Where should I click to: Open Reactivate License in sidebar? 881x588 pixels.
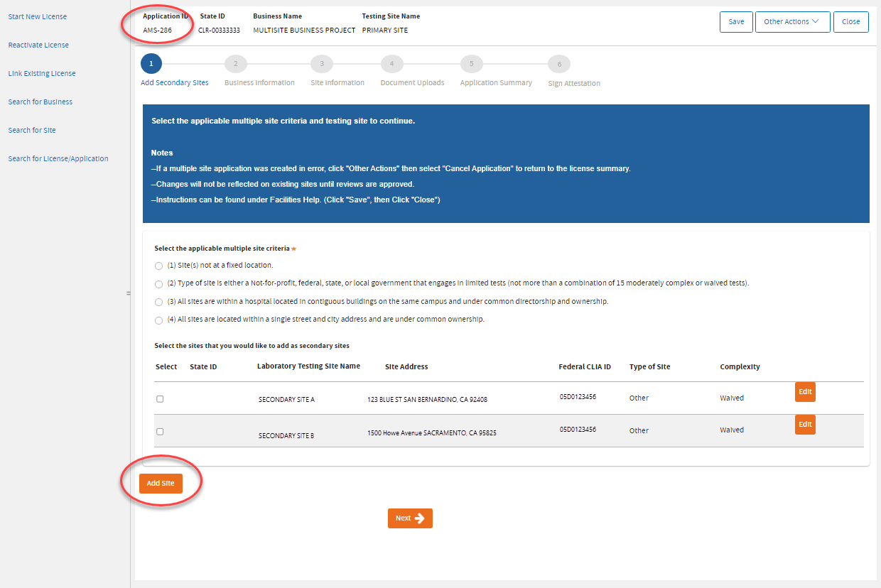coord(38,45)
